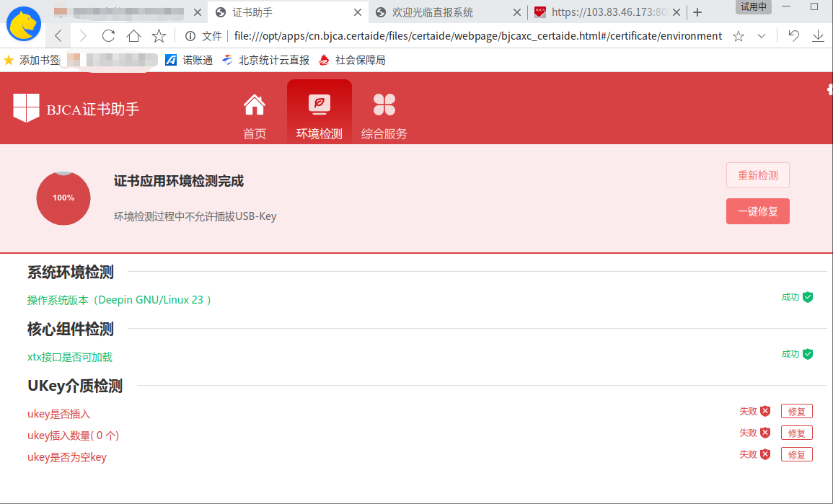Go to browser home page icon
This screenshot has width=833, height=504.
(x=133, y=35)
